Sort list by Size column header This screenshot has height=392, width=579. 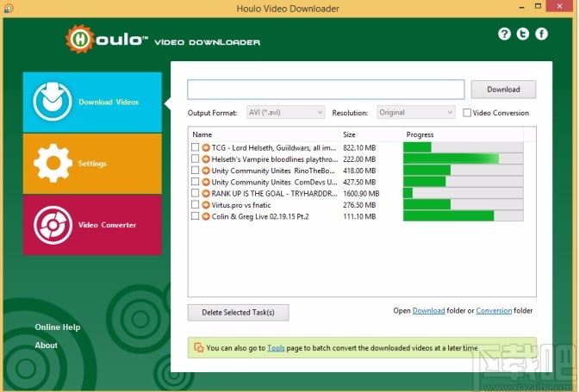[x=370, y=134]
